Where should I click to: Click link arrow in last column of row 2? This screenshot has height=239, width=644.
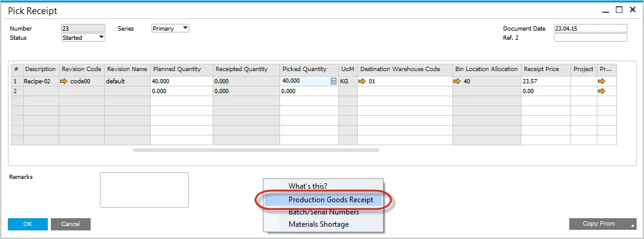[602, 91]
